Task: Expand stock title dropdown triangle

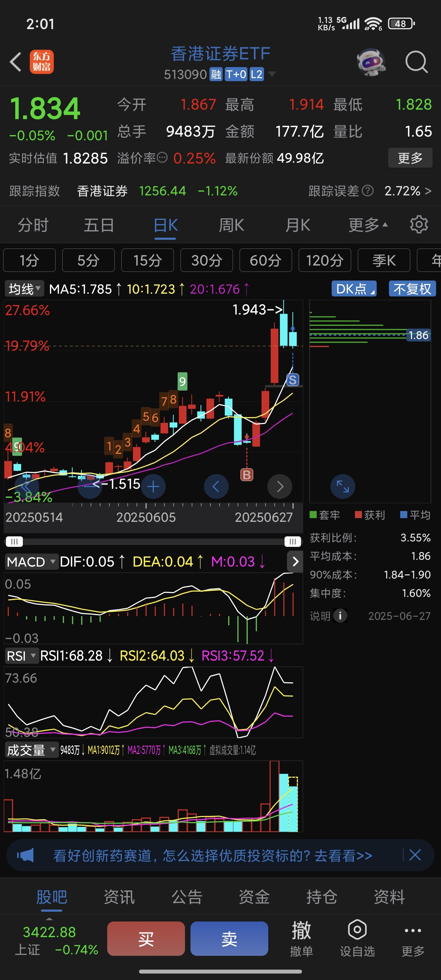Action: (272, 74)
